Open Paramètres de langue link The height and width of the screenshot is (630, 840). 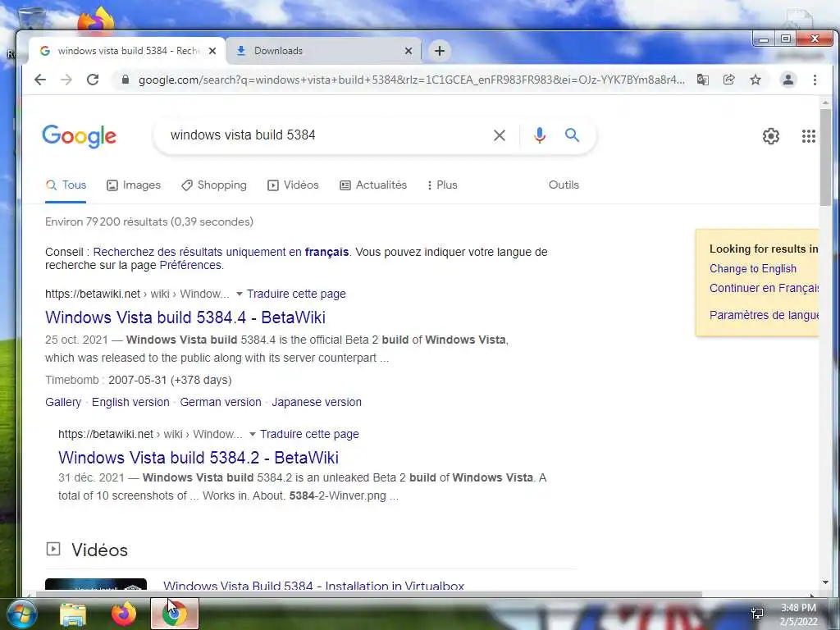click(764, 315)
